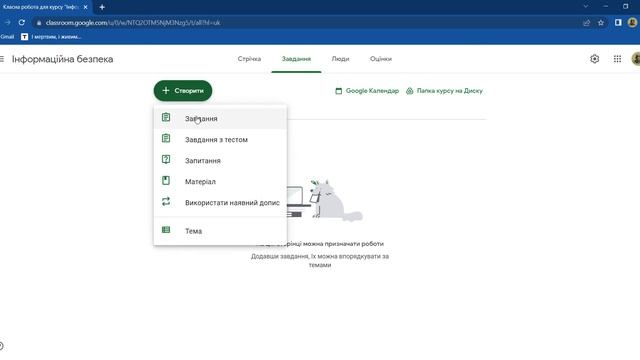Toggle the browser side panel icon

point(618,23)
